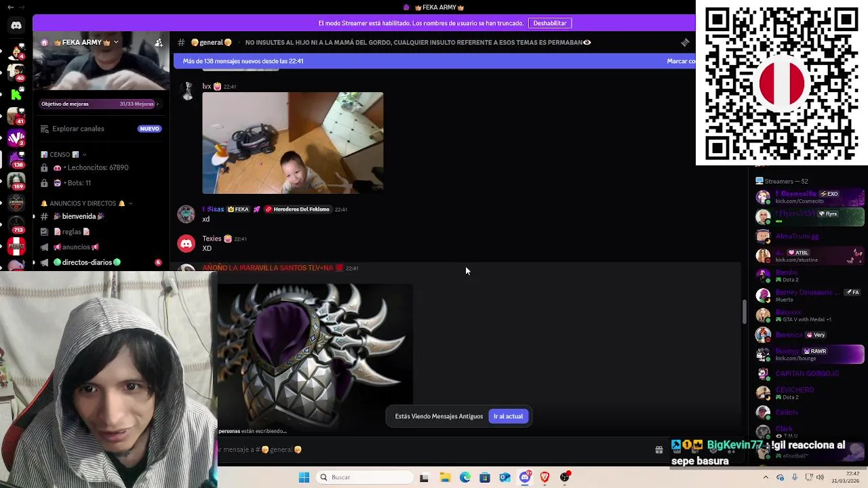Click Sisas user avatar in chat
This screenshot has width=868, height=488.
pyautogui.click(x=186, y=214)
